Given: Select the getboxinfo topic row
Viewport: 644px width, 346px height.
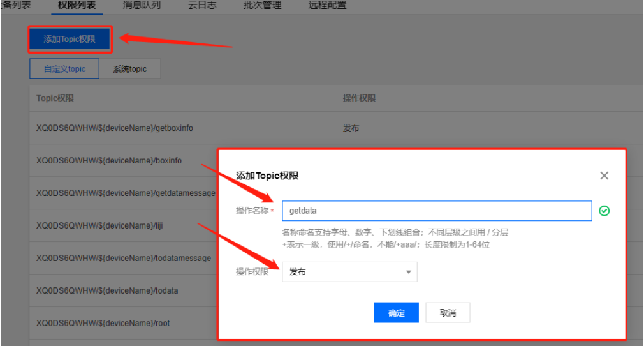Looking at the screenshot, I should (x=115, y=128).
